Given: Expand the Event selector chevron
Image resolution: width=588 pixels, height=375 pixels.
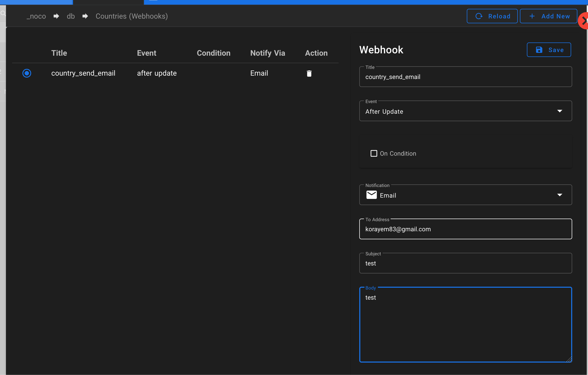Looking at the screenshot, I should pos(560,111).
